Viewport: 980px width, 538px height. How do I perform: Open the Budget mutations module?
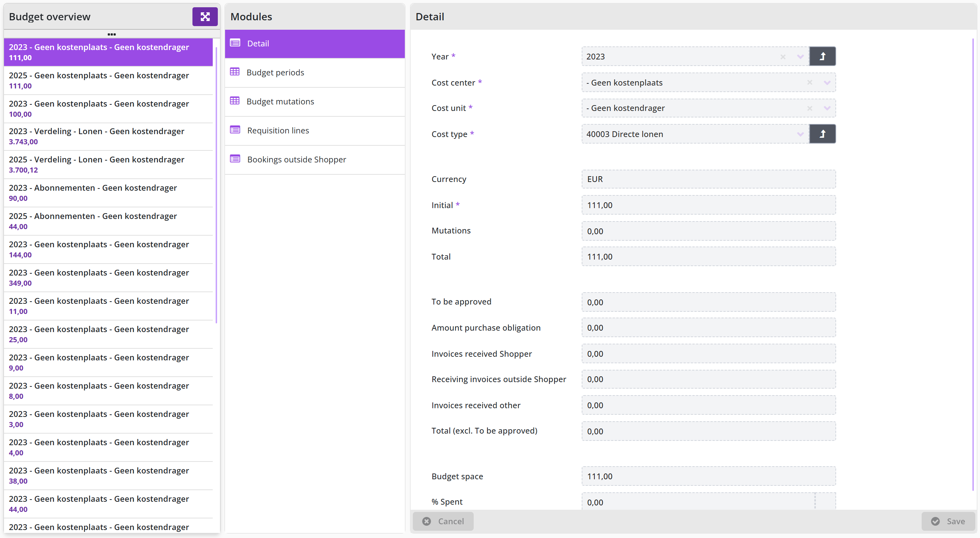pos(315,102)
